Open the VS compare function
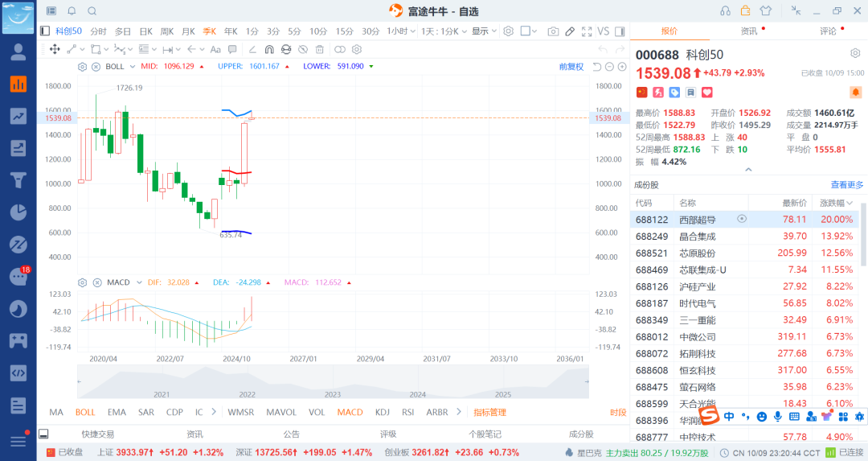This screenshot has height=461, width=868. pos(604,31)
